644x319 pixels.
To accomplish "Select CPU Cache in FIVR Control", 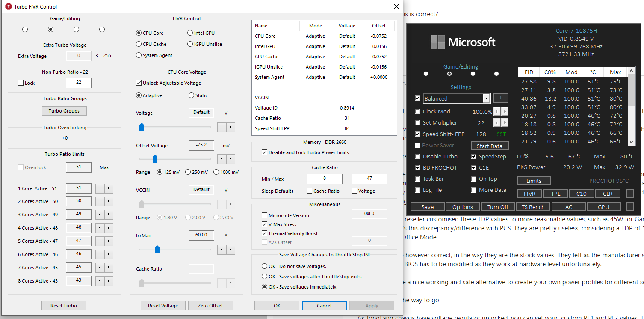I will point(151,44).
